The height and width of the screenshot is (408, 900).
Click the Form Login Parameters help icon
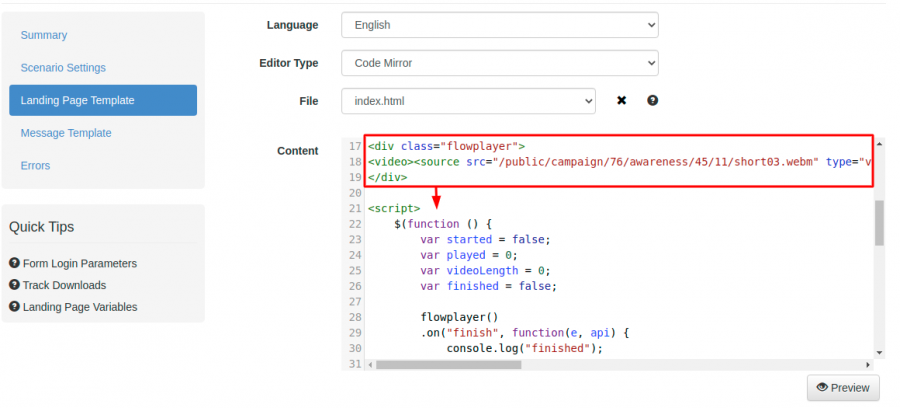click(14, 263)
